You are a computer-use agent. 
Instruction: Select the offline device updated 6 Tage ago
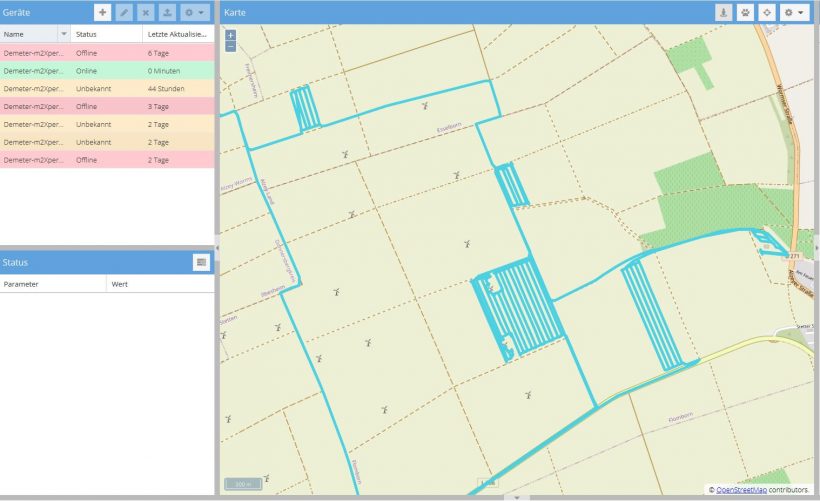106,52
